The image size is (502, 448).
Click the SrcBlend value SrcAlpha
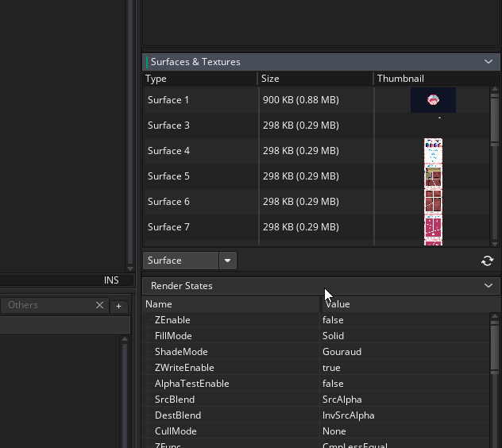point(342,400)
